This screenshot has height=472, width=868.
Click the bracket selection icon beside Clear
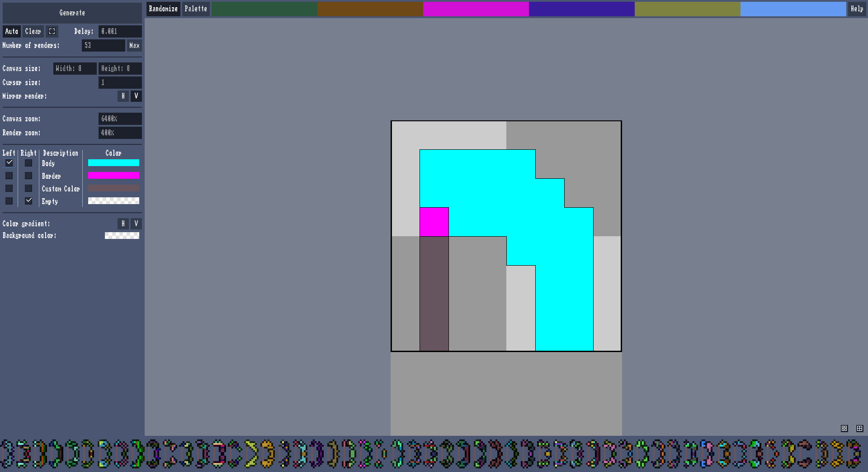[x=52, y=31]
